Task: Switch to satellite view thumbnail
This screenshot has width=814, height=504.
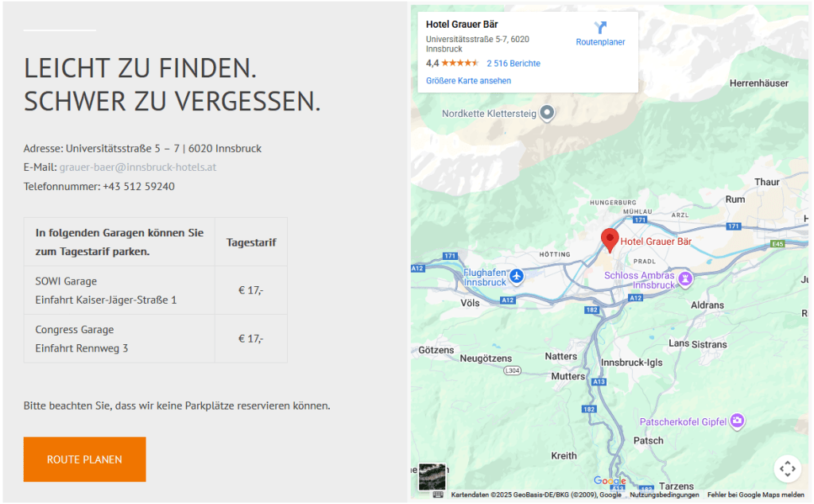Action: tap(432, 477)
